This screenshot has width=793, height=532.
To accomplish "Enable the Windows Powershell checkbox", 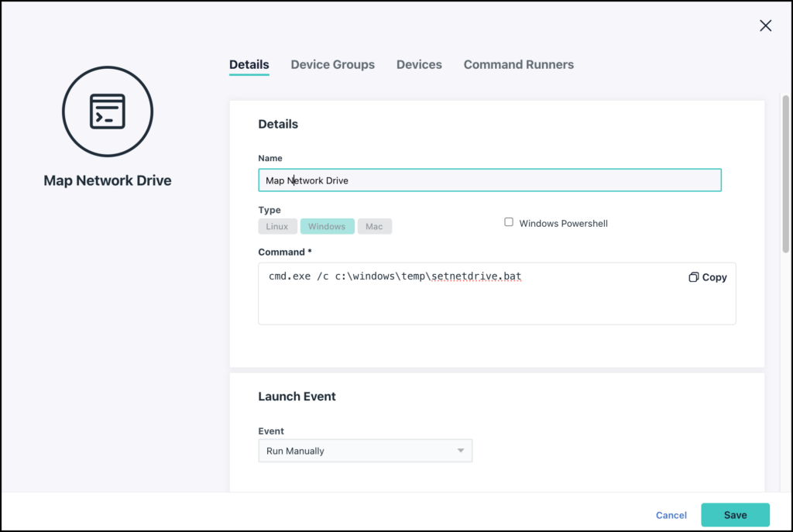I will (509, 222).
